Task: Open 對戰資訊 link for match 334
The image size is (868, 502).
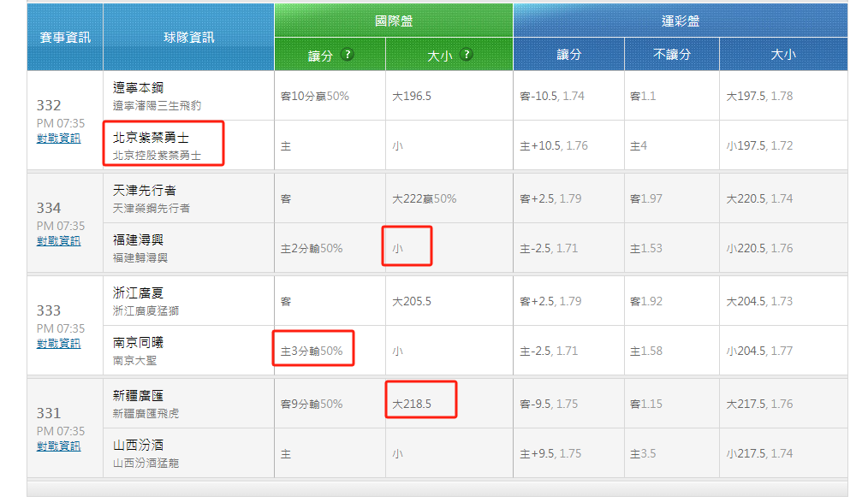Action: click(x=59, y=241)
